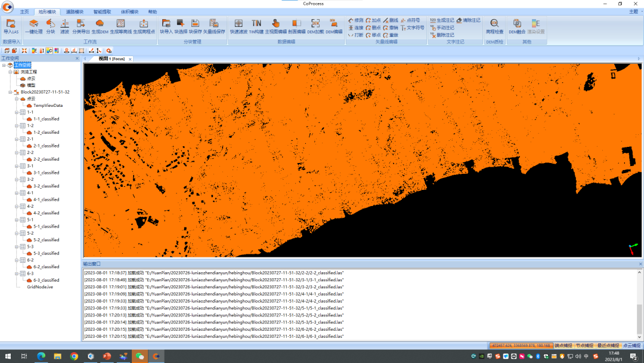The image size is (644, 363).
Task: Click the 分类导出 export icon
Action: 81,26
